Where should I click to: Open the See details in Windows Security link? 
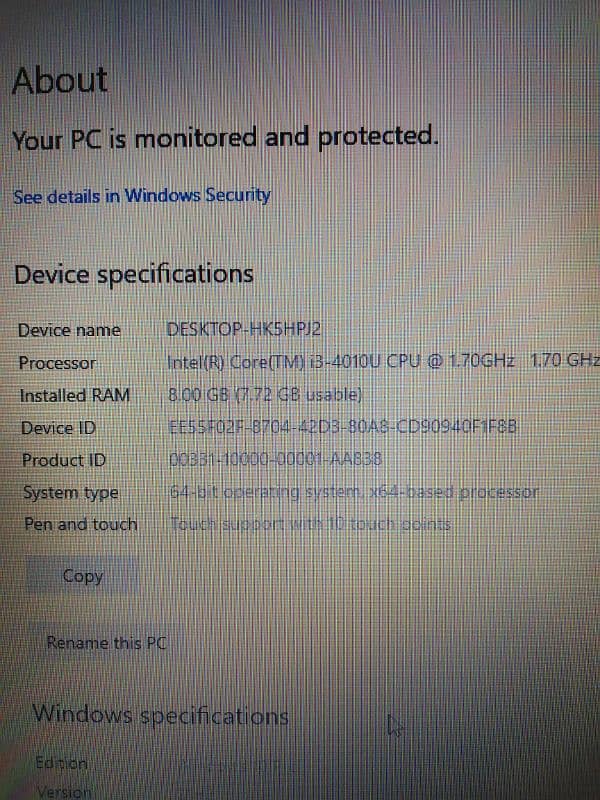tap(142, 196)
